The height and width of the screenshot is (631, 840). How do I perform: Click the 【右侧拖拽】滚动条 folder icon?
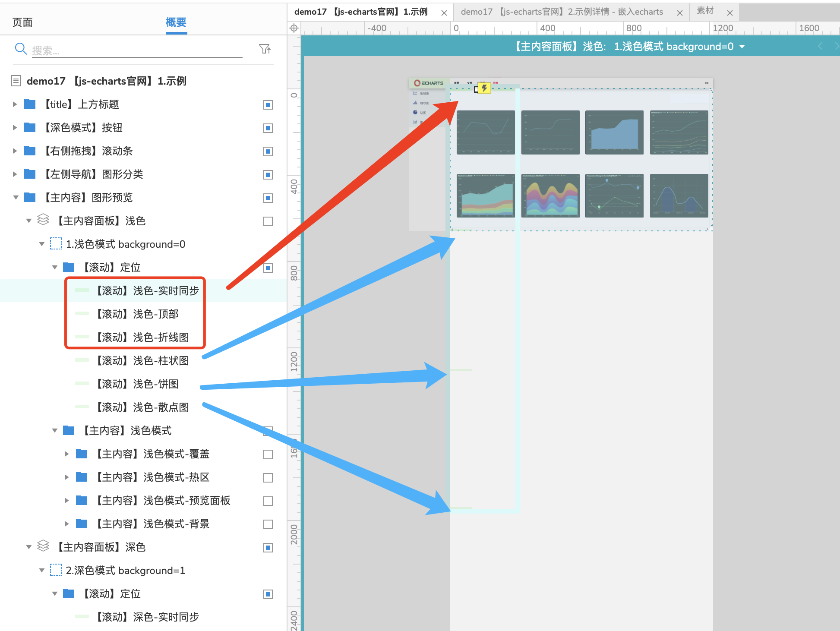tap(30, 151)
